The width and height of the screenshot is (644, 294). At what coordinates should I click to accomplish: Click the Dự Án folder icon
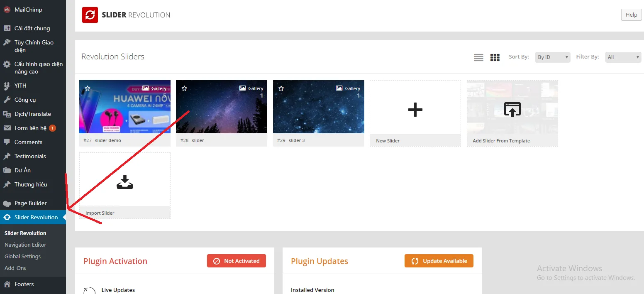7,170
